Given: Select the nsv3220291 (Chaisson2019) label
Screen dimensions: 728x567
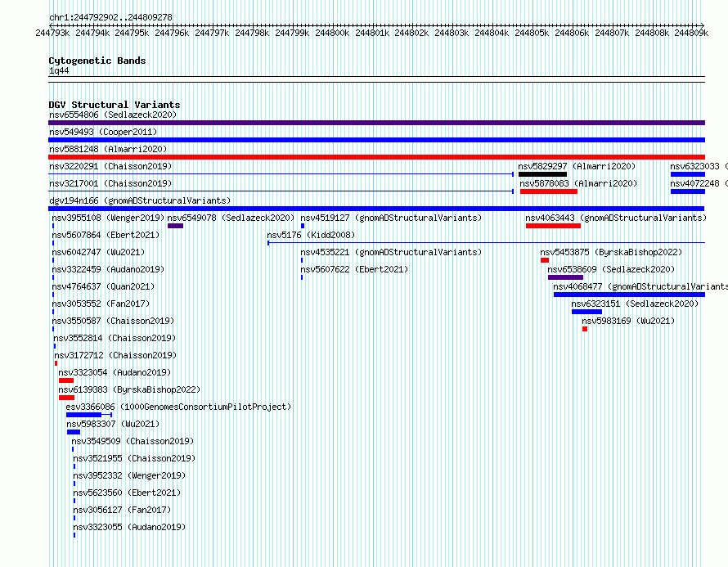Looking at the screenshot, I should coord(110,166).
